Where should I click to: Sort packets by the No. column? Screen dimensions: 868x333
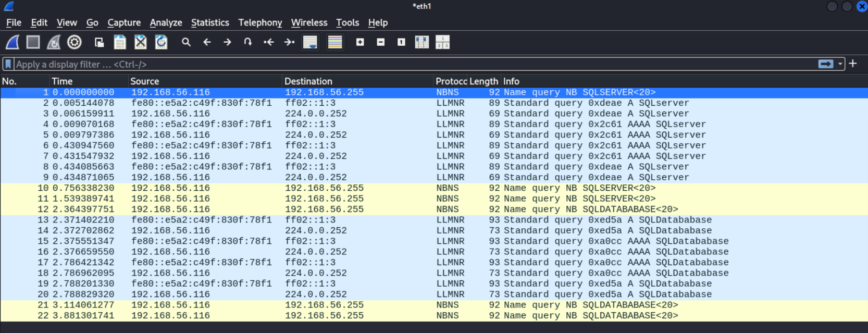24,81
